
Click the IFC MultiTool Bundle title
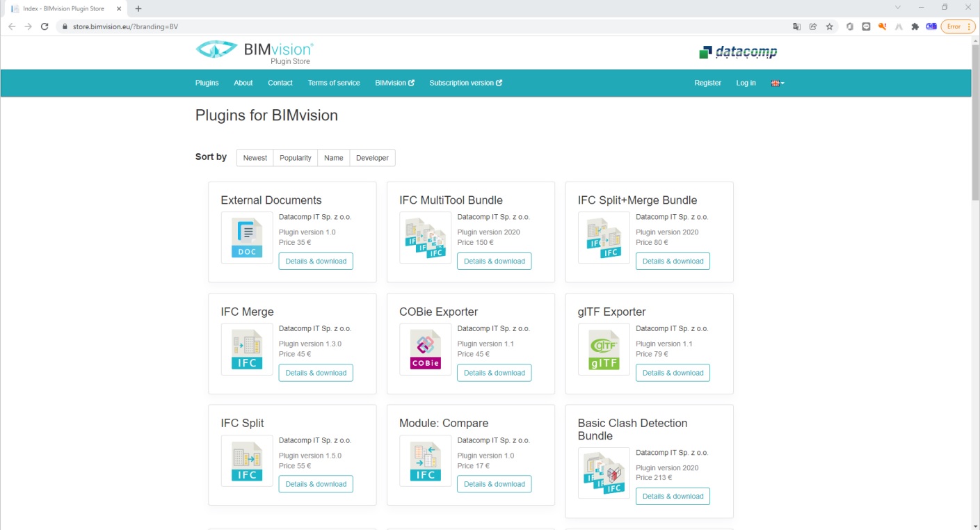pyautogui.click(x=451, y=200)
